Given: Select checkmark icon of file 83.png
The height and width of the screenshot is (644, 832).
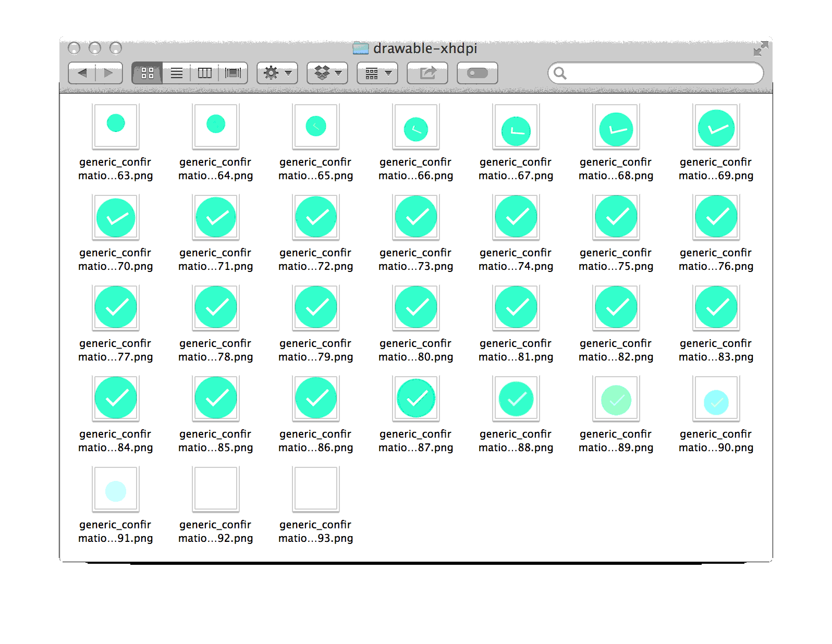Looking at the screenshot, I should point(716,308).
